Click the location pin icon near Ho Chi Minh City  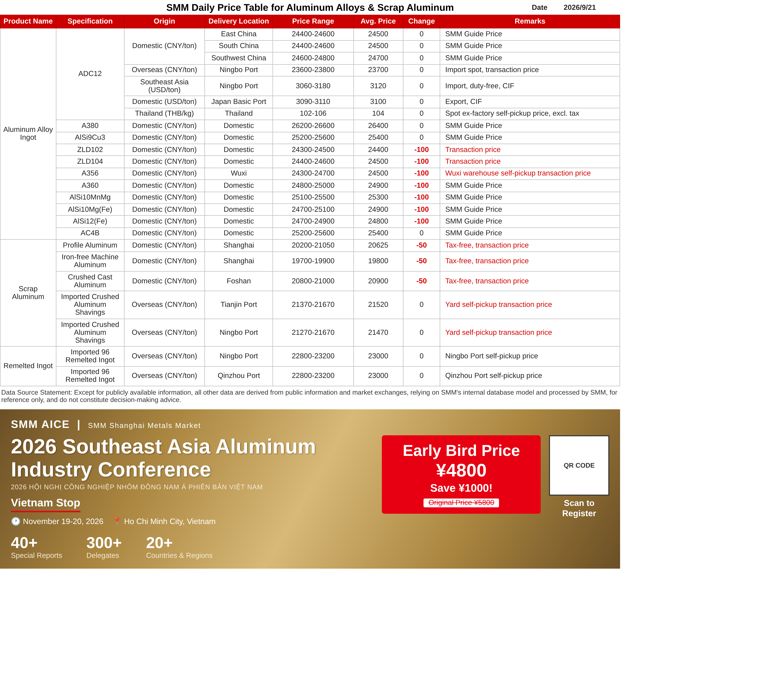point(117,521)
